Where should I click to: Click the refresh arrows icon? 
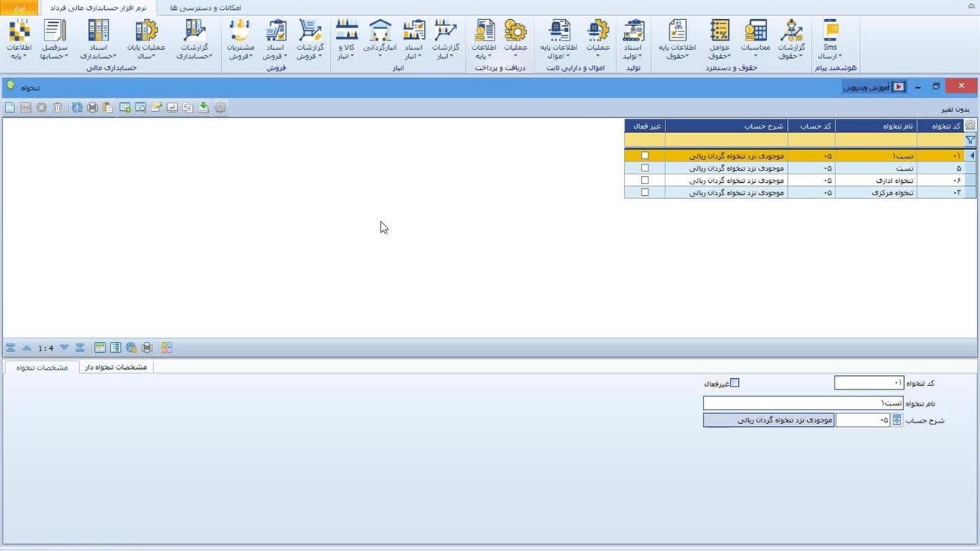pyautogui.click(x=77, y=108)
